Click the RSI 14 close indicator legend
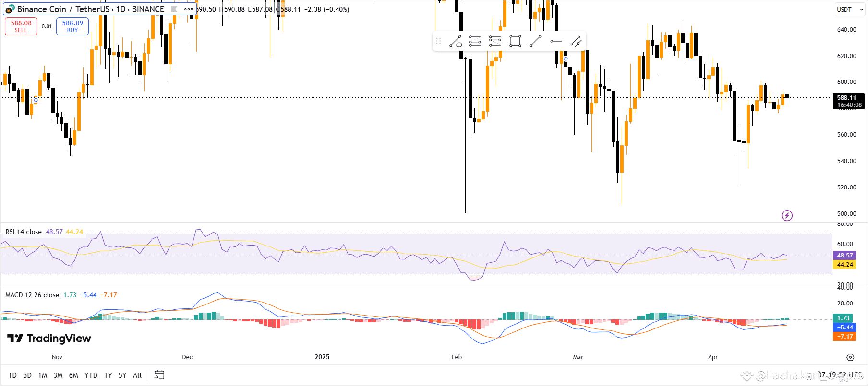Image resolution: width=868 pixels, height=386 pixels. point(24,232)
